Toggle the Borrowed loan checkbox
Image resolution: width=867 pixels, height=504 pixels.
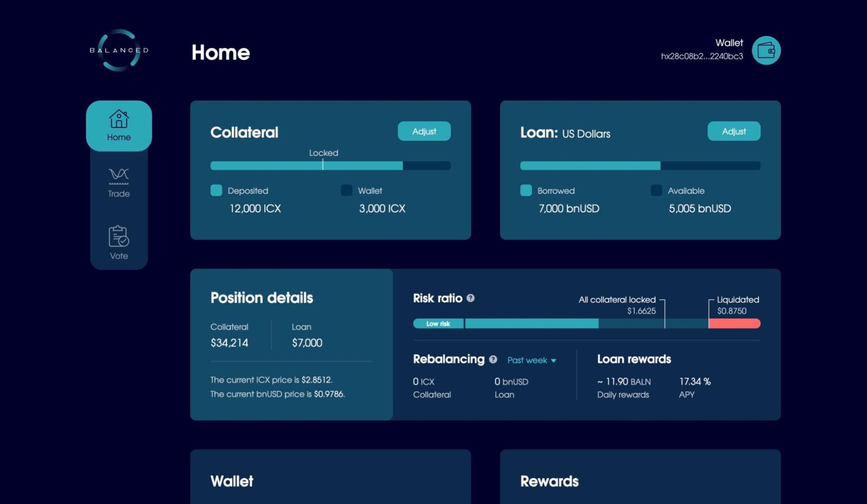coord(526,190)
